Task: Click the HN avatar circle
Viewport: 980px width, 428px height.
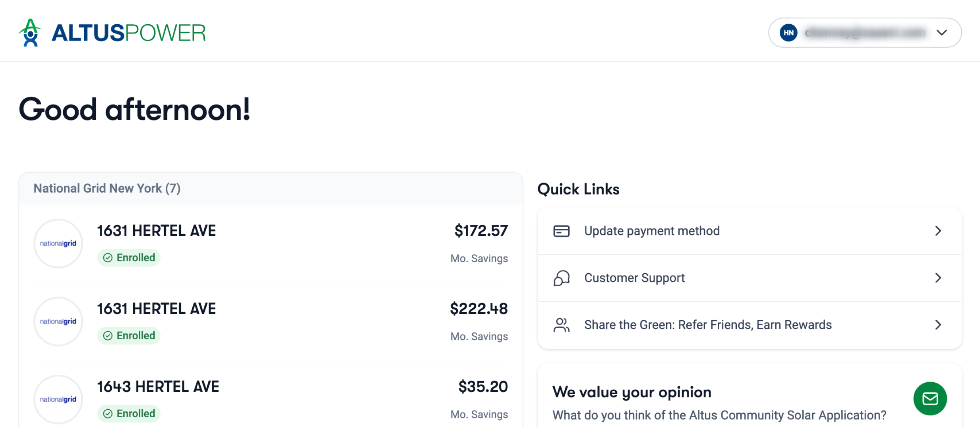Action: pyautogui.click(x=789, y=33)
